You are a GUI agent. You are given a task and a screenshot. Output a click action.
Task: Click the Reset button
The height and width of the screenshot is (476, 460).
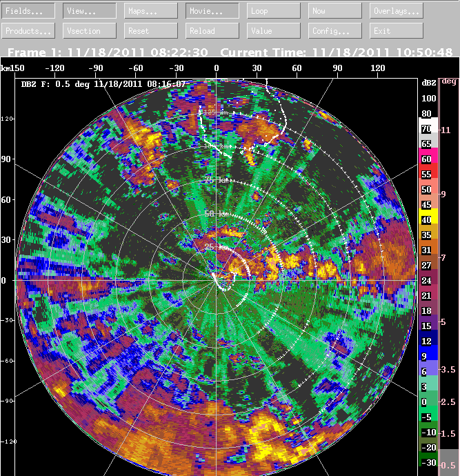tap(151, 31)
